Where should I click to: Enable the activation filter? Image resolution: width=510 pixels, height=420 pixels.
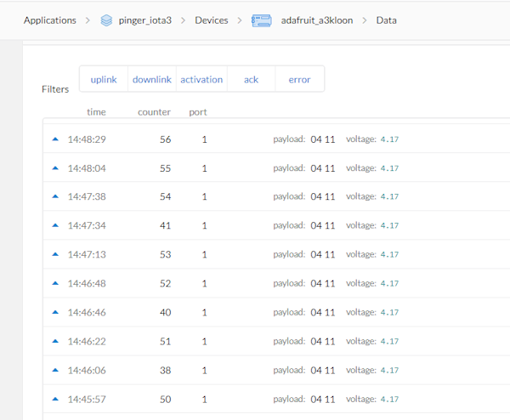(201, 79)
